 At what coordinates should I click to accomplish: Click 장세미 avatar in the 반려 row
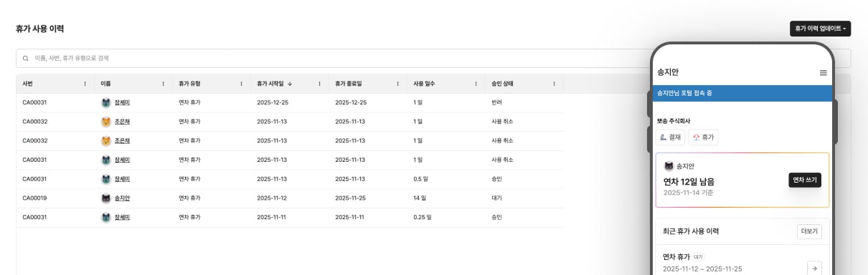coord(106,102)
